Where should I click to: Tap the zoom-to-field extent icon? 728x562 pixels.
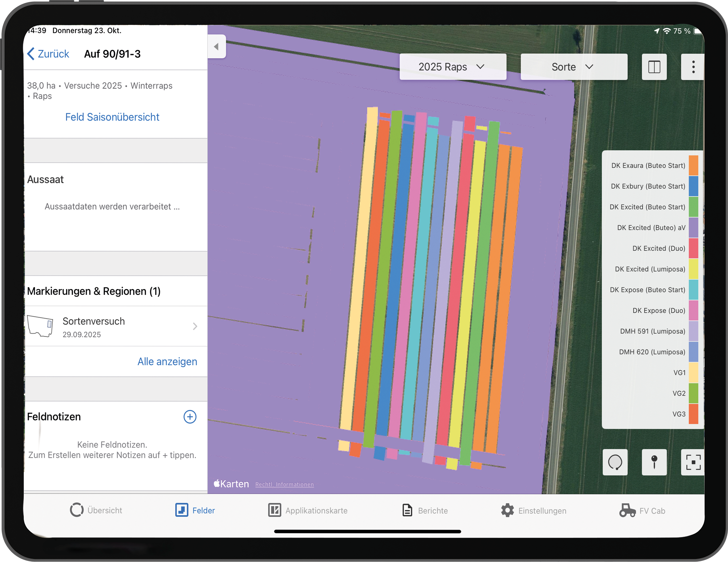pos(693,462)
